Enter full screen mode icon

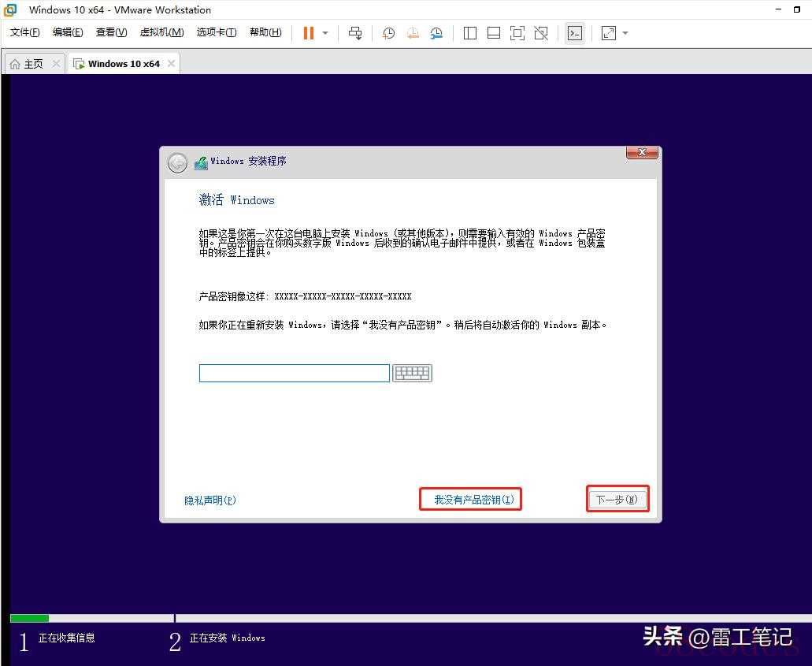517,33
